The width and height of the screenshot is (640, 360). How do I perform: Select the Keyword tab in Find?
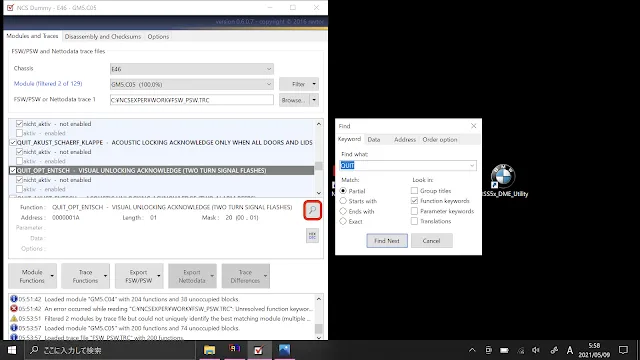point(349,139)
